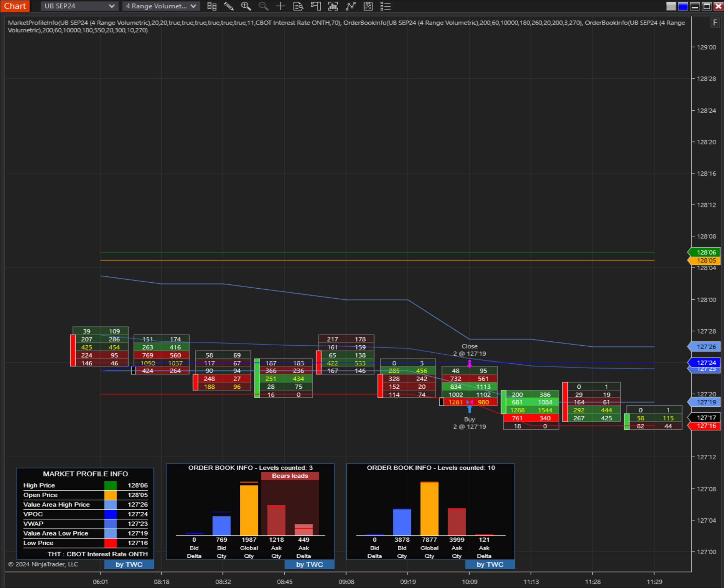The height and width of the screenshot is (588, 724).
Task: Click the blue interval link button
Action: tap(683, 6)
